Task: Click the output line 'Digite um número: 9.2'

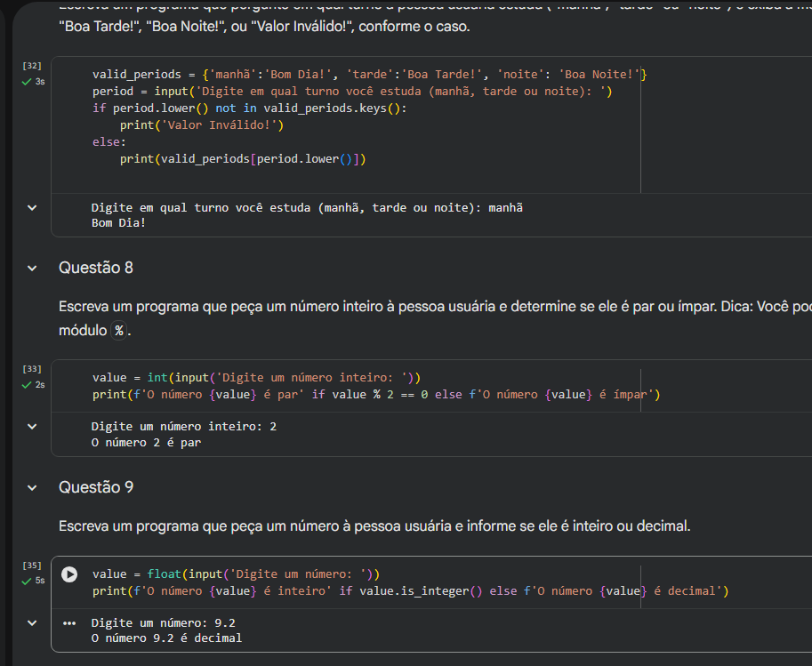Action: click(163, 623)
